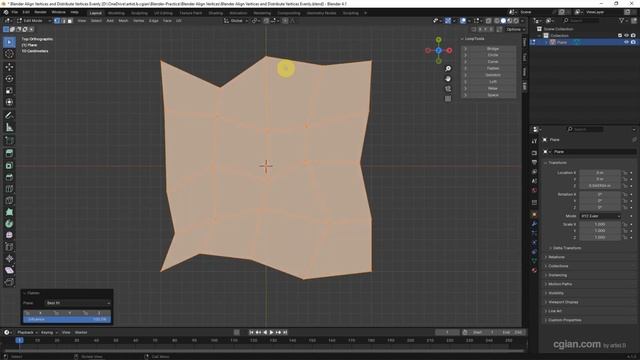640x360 pixels.
Task: Select the Smooth tool
Action: tap(9, 236)
